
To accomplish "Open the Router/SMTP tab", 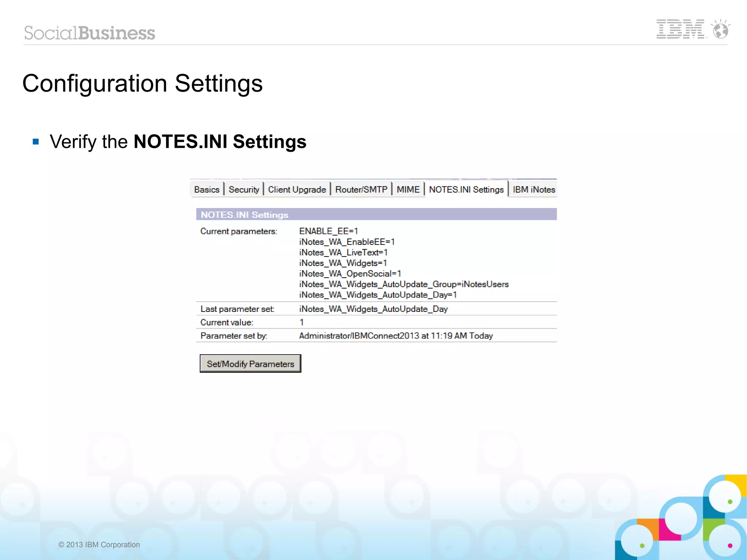I will point(361,189).
